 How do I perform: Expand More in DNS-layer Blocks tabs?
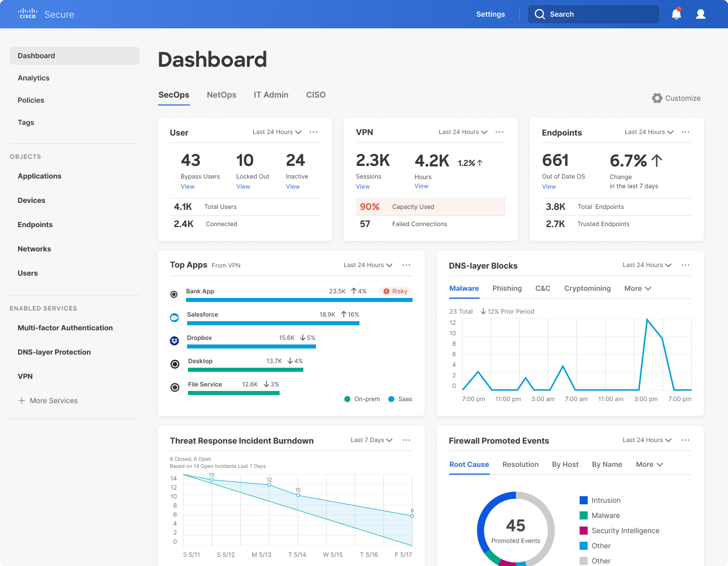point(638,288)
